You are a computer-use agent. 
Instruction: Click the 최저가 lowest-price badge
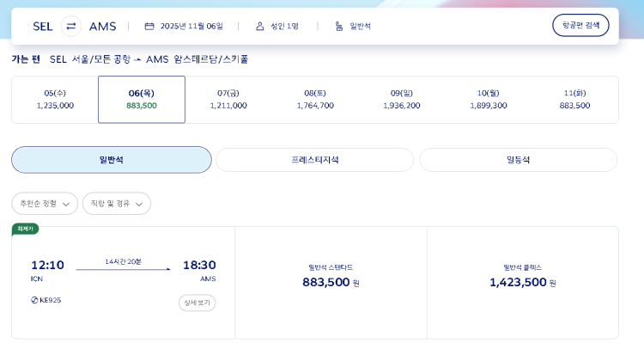coord(25,229)
